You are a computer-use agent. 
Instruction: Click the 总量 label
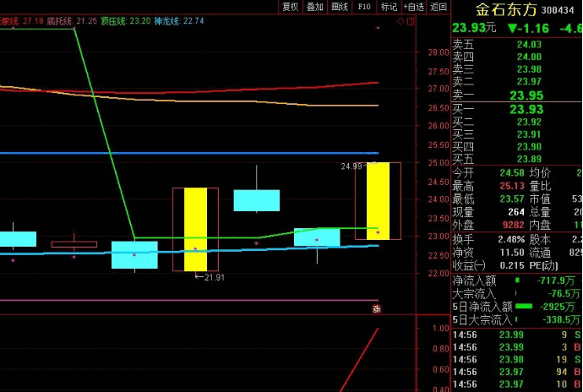(x=540, y=212)
